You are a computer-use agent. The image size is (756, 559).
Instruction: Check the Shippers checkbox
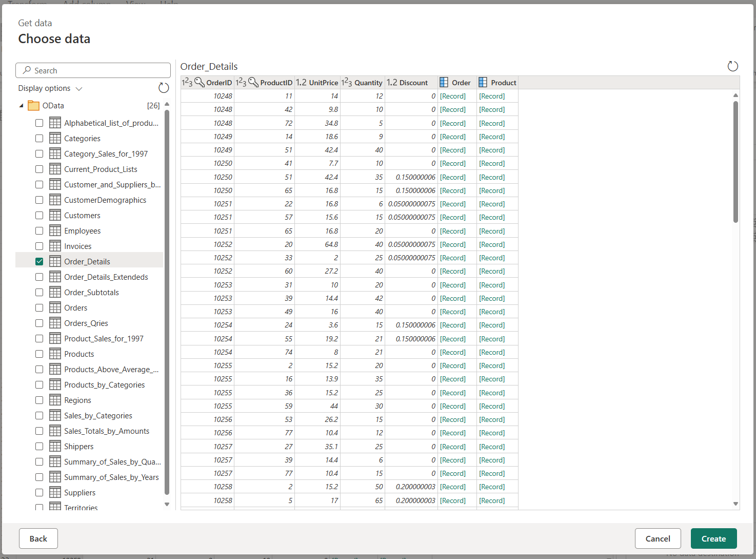pos(39,446)
